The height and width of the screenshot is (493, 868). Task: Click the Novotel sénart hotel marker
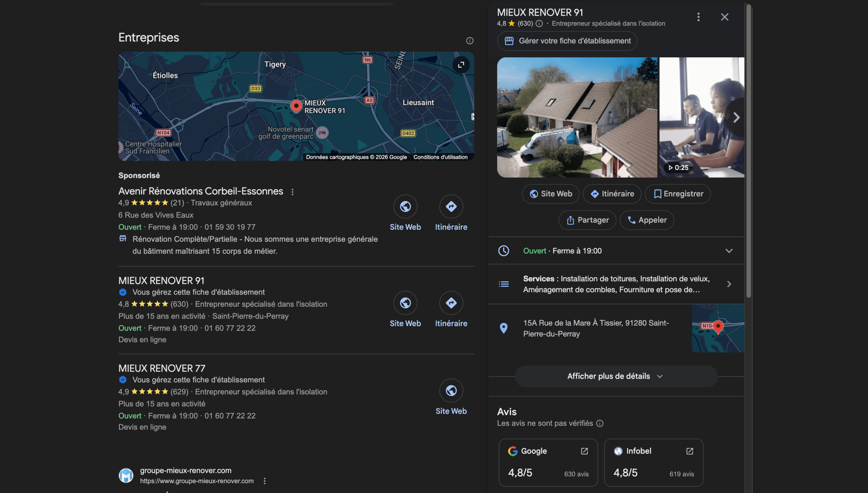point(322,133)
